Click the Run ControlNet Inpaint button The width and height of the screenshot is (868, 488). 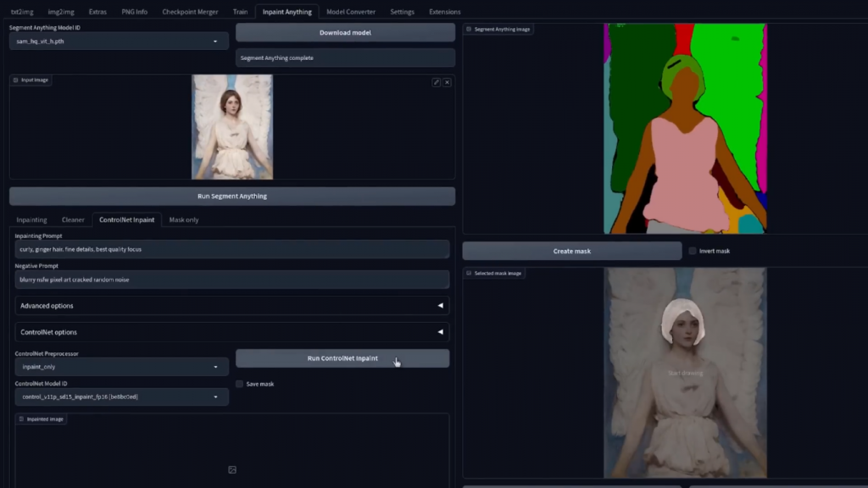(342, 358)
